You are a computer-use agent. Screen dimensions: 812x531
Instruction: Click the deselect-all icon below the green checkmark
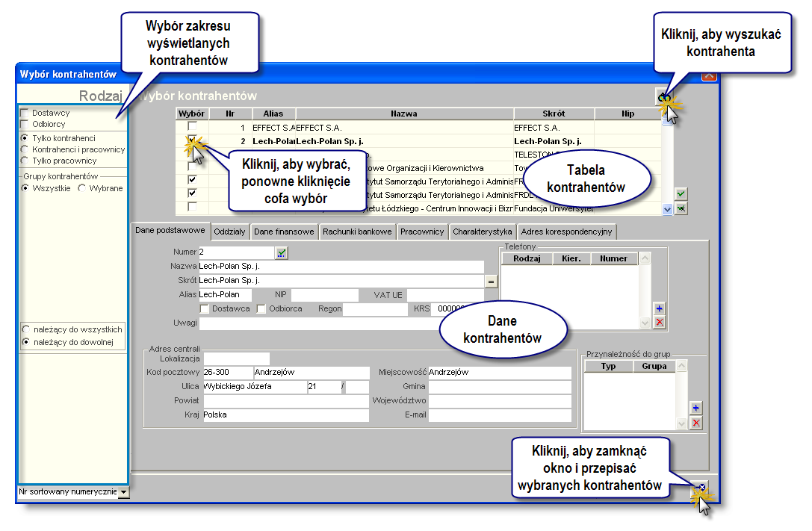[681, 208]
